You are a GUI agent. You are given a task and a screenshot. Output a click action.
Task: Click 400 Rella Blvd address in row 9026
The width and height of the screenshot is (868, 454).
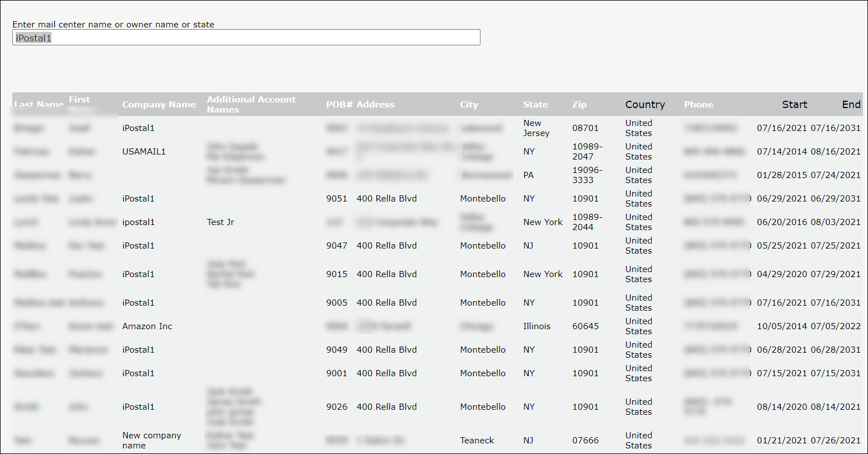point(386,407)
